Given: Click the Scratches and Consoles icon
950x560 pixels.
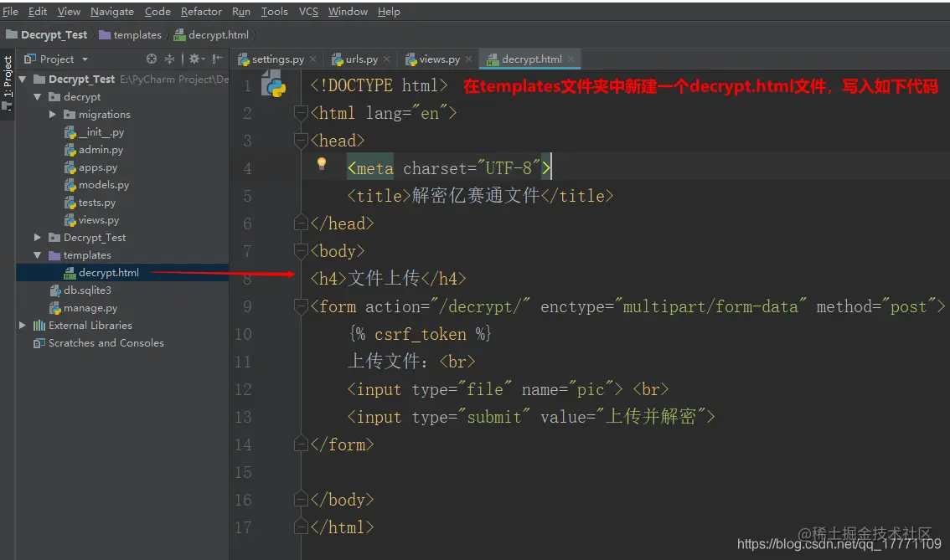Looking at the screenshot, I should coord(39,342).
